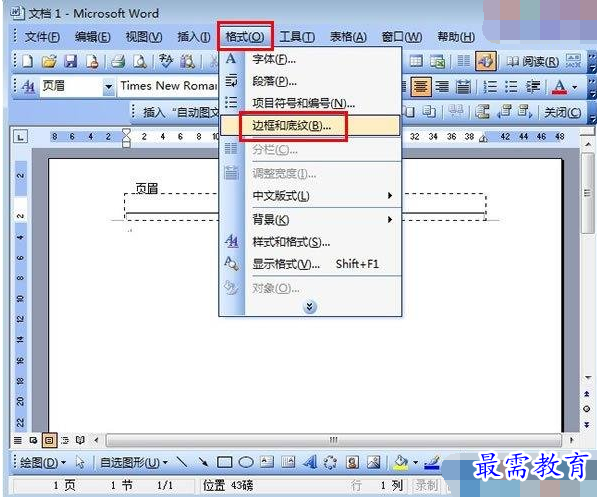
Task: Choose 边框和底纹 Borders and Shading
Action: click(310, 125)
